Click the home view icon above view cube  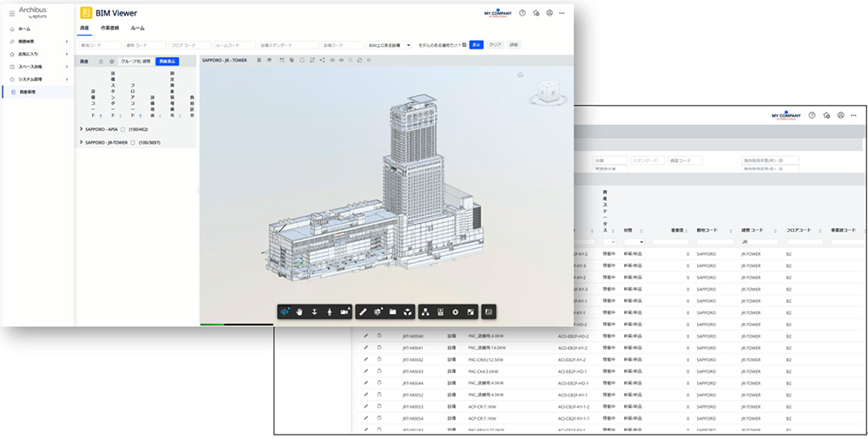521,75
